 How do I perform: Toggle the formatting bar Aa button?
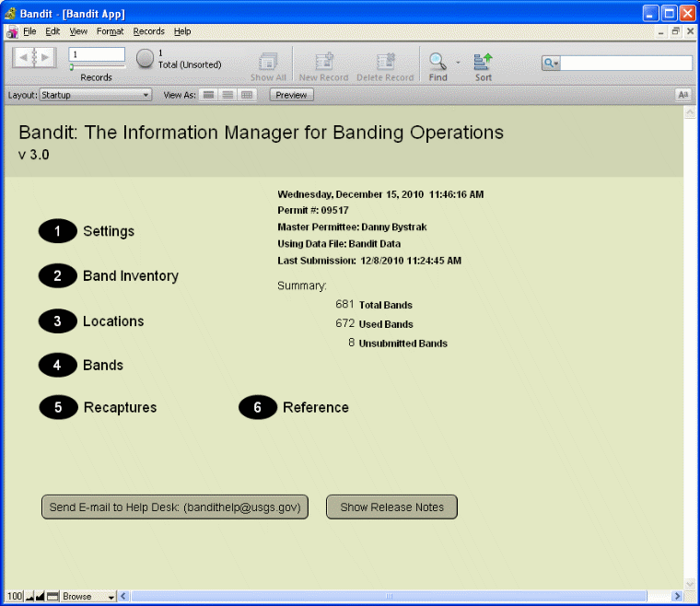[x=683, y=95]
